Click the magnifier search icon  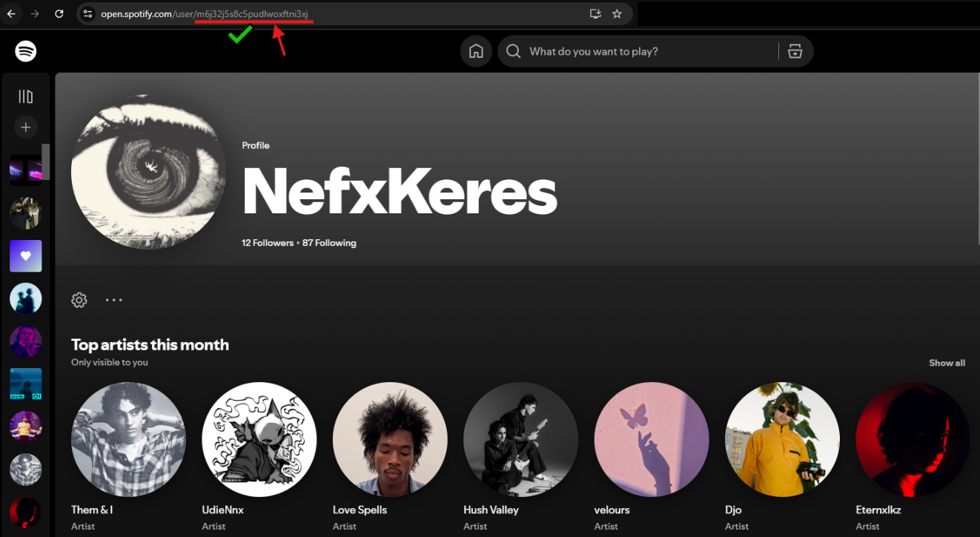pyautogui.click(x=513, y=51)
